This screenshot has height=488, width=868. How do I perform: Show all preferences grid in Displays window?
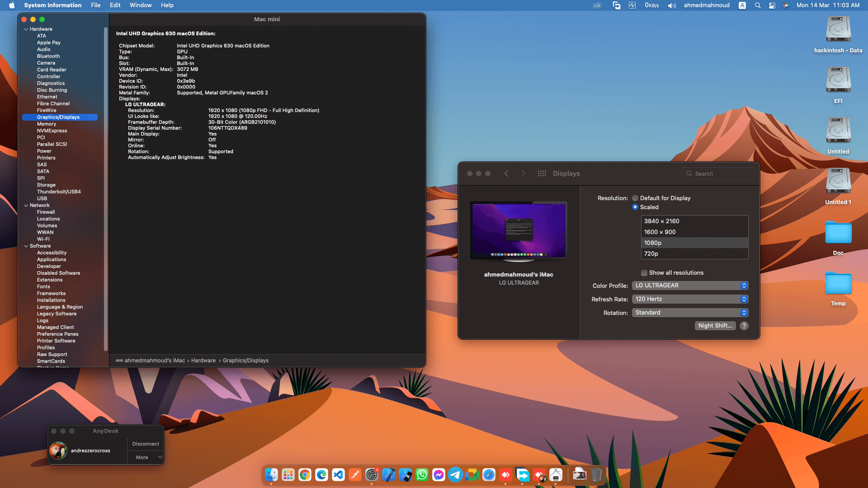point(542,174)
